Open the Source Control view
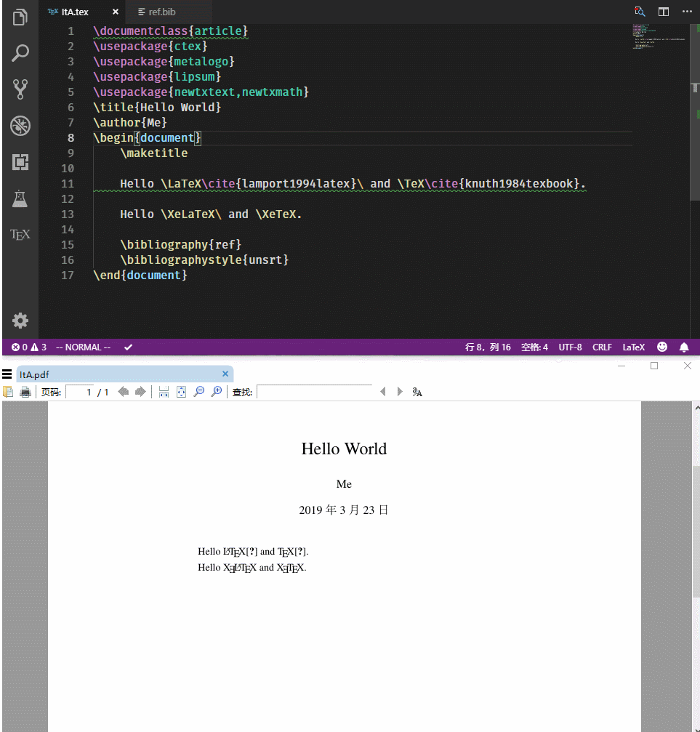 coord(20,89)
